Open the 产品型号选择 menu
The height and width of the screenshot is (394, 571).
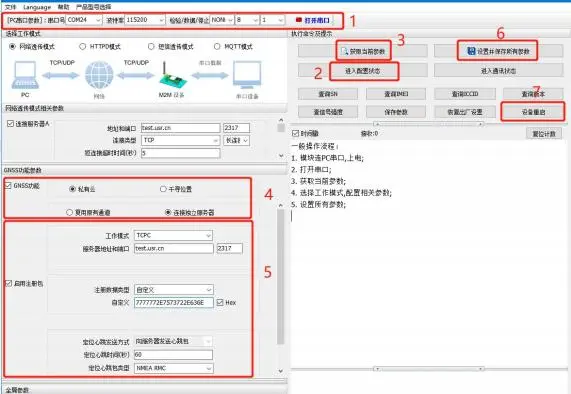point(94,7)
